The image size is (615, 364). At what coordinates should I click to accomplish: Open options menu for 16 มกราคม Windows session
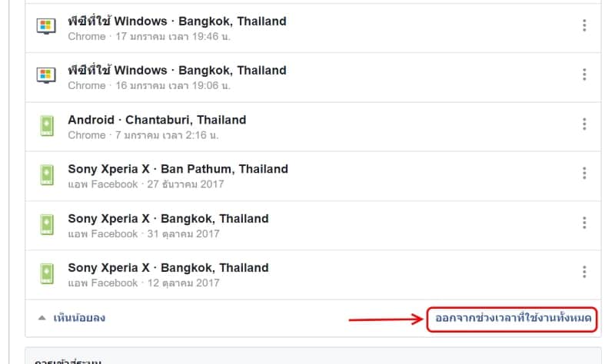584,75
